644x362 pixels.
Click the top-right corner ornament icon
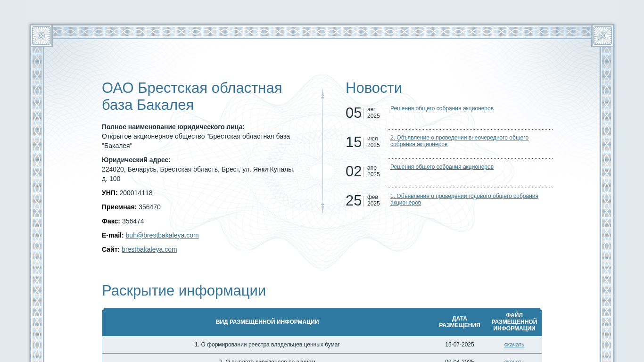click(x=603, y=36)
